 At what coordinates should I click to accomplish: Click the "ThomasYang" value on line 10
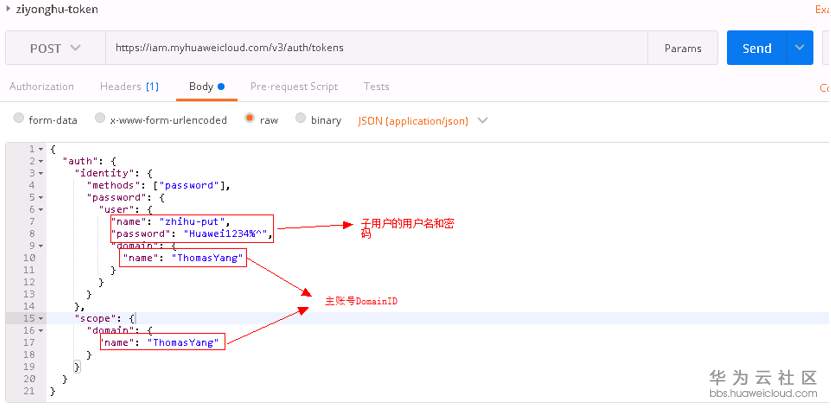pyautogui.click(x=207, y=258)
